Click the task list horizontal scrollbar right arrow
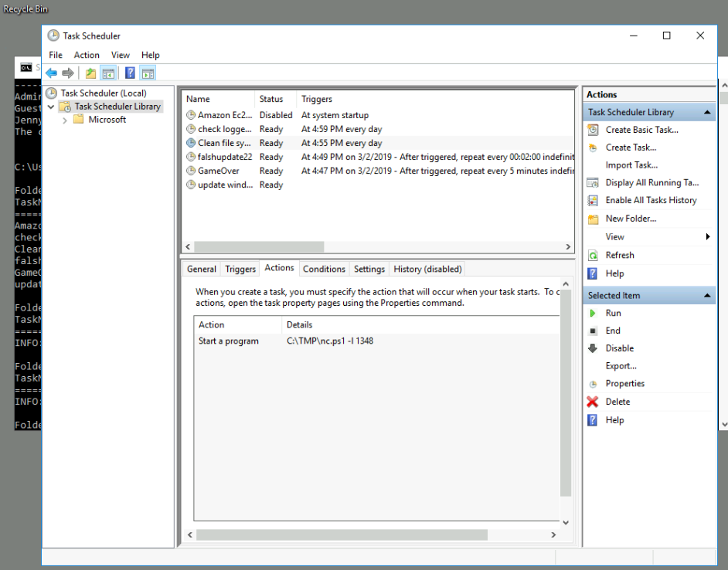728x570 pixels. coord(567,247)
